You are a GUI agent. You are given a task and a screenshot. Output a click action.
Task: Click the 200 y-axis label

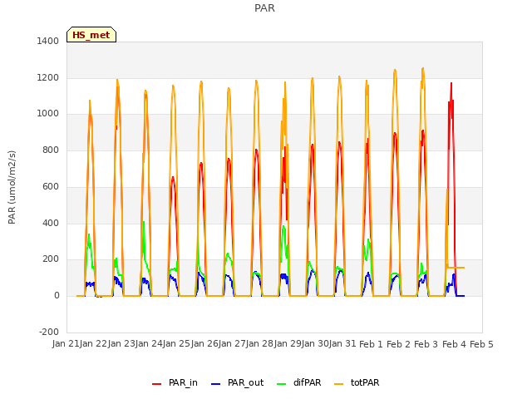(x=51, y=259)
